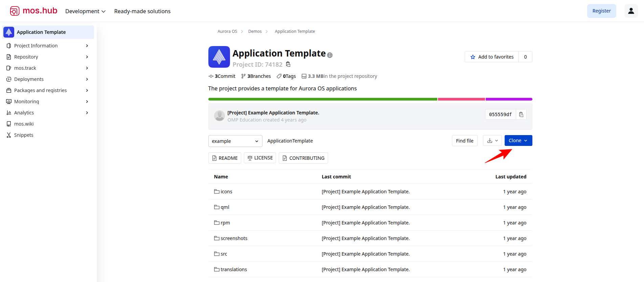Click the public visibility globe icon
The height and width of the screenshot is (282, 644).
(330, 55)
